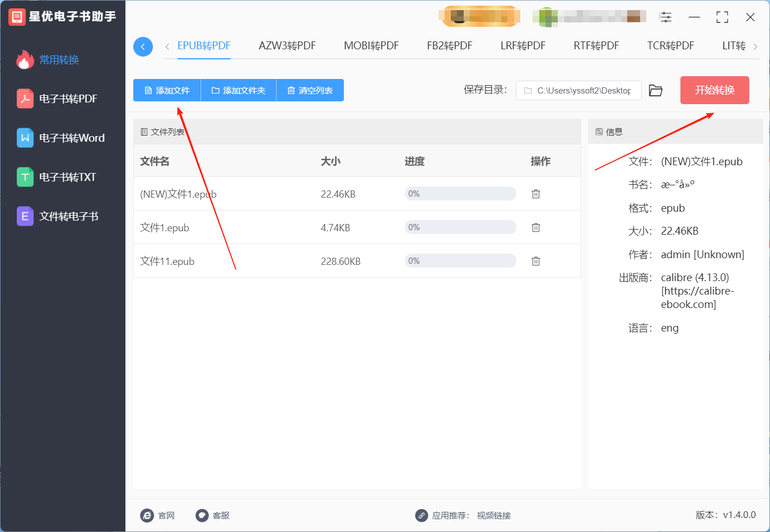
Task: Click the red PDF icon in sidebar
Action: [25, 99]
